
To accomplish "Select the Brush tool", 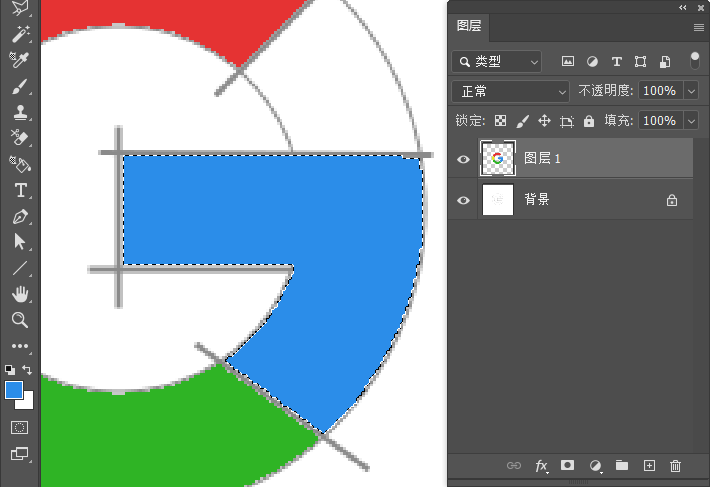I will pos(20,86).
